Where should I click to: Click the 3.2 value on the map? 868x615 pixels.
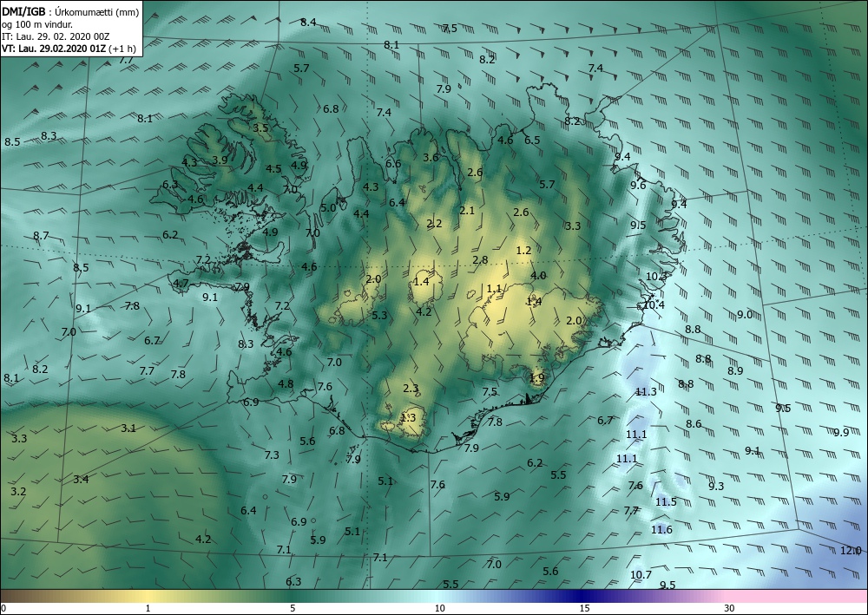(18, 491)
